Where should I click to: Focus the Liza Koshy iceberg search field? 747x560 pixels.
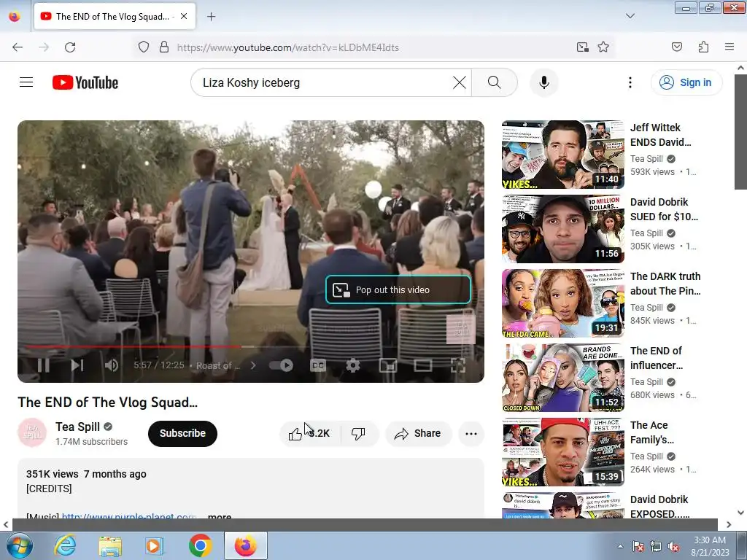pos(326,82)
